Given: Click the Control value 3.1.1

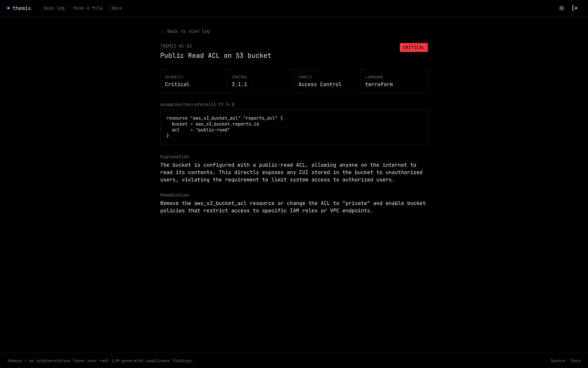Looking at the screenshot, I should (239, 84).
